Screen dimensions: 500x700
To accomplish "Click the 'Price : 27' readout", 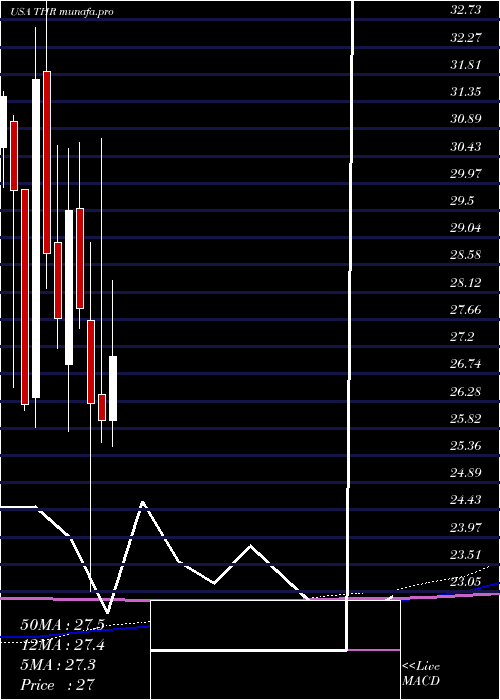I will click(x=57, y=685).
